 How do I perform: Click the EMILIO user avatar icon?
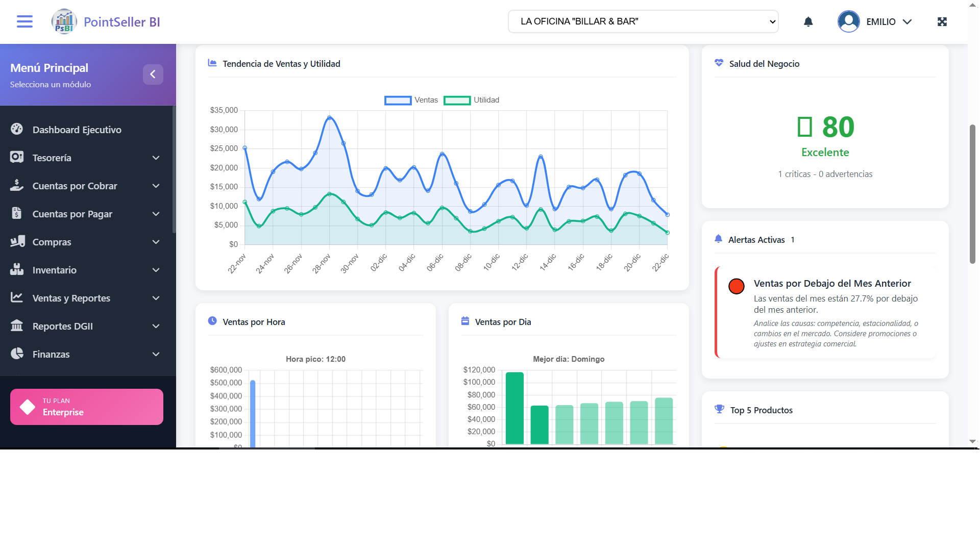pos(848,21)
